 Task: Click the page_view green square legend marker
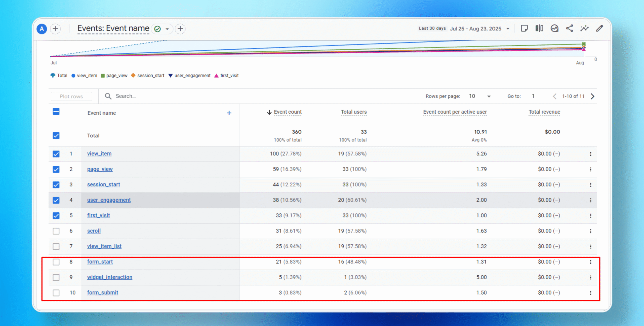click(x=103, y=76)
